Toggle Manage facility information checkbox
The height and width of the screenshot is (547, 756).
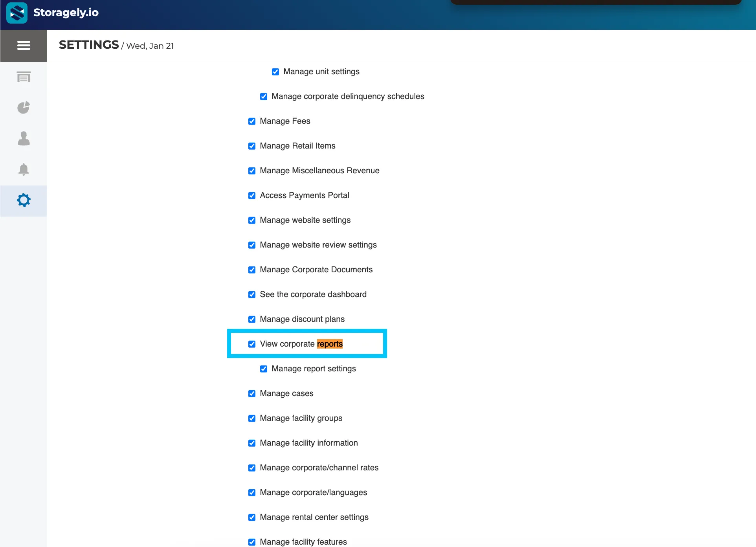[252, 443]
